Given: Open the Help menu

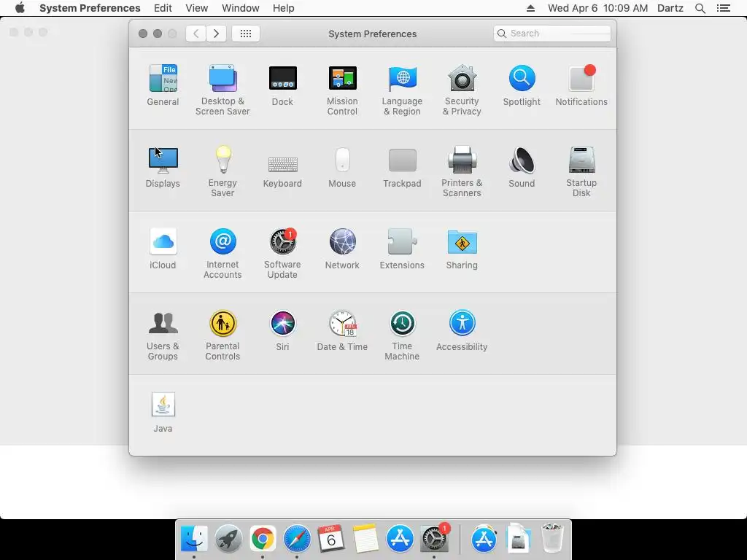Looking at the screenshot, I should click(x=284, y=8).
